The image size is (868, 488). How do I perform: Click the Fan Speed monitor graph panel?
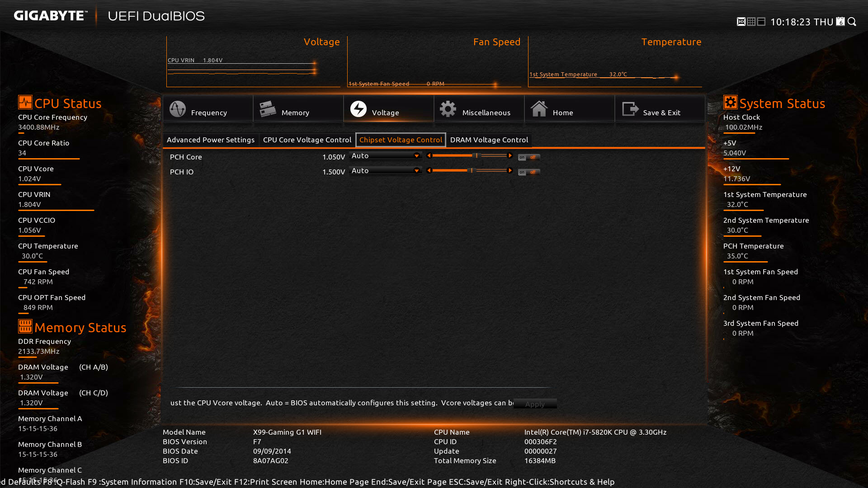tap(434, 61)
